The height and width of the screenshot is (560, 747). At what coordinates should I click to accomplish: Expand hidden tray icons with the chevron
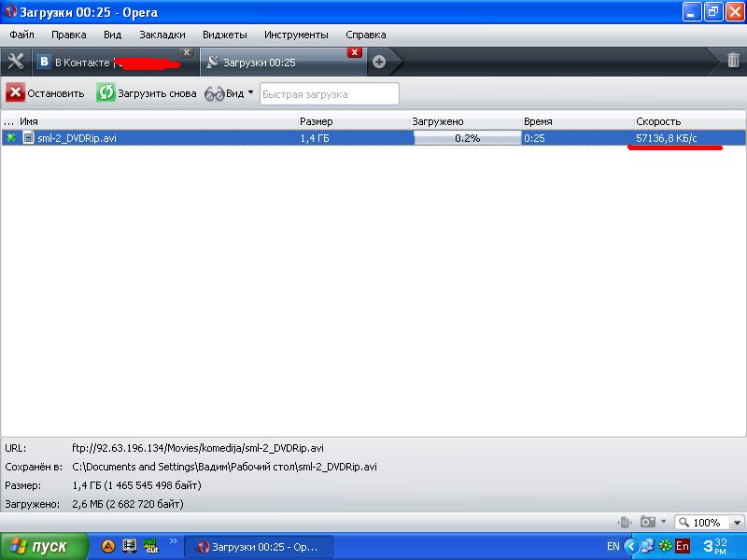[x=631, y=546]
